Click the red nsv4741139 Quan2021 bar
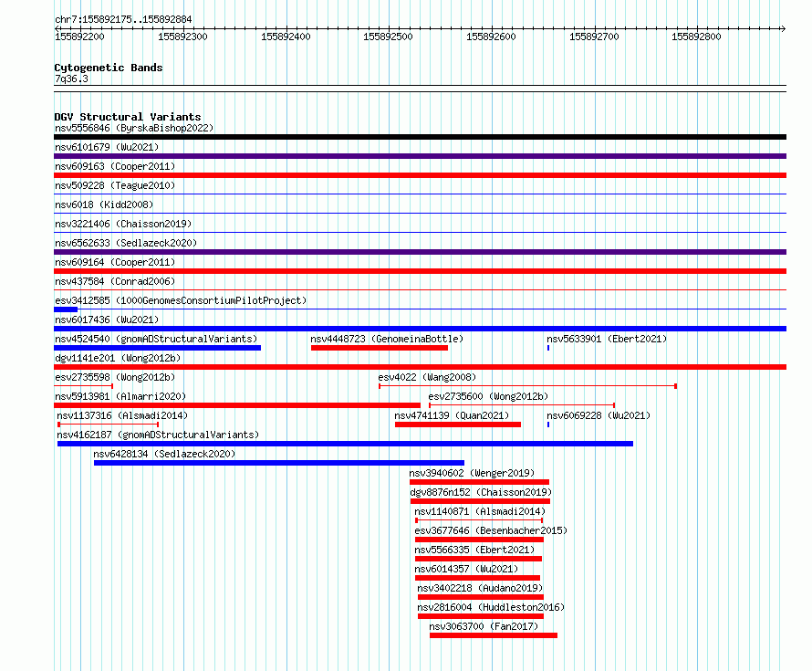This screenshot has height=671, width=812. [458, 425]
